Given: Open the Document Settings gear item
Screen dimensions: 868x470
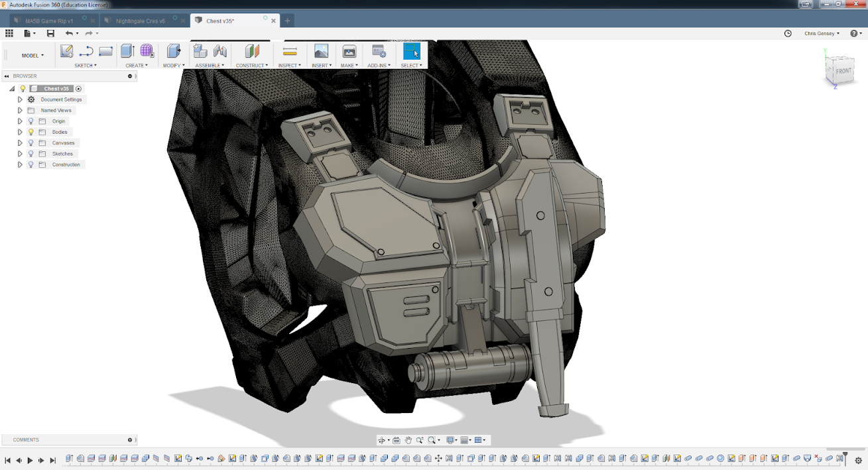Looking at the screenshot, I should coord(31,99).
